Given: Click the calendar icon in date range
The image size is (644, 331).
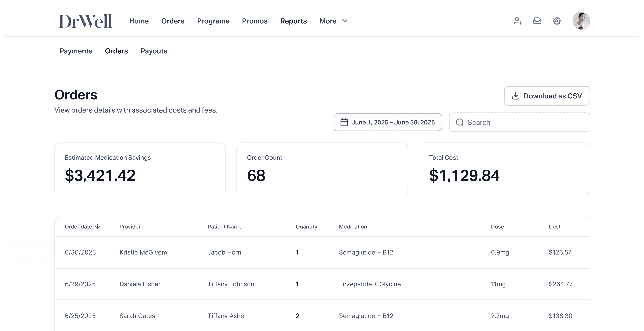Looking at the screenshot, I should coord(344,122).
